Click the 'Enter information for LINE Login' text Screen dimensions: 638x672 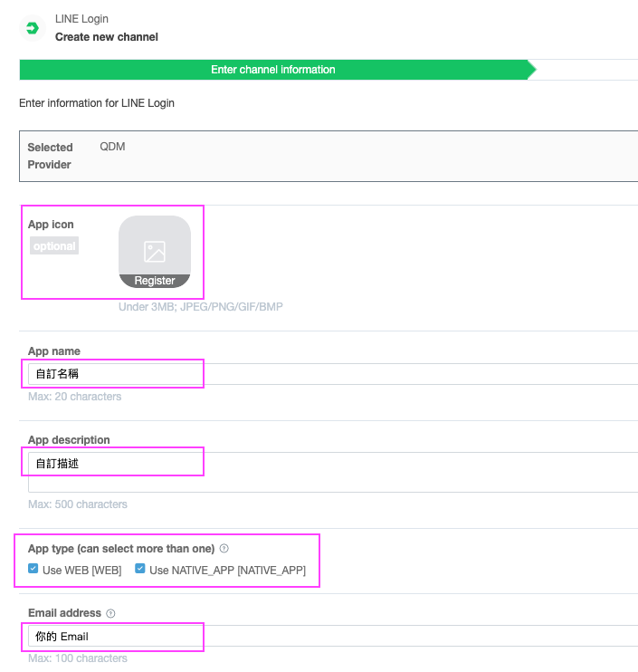(x=97, y=103)
